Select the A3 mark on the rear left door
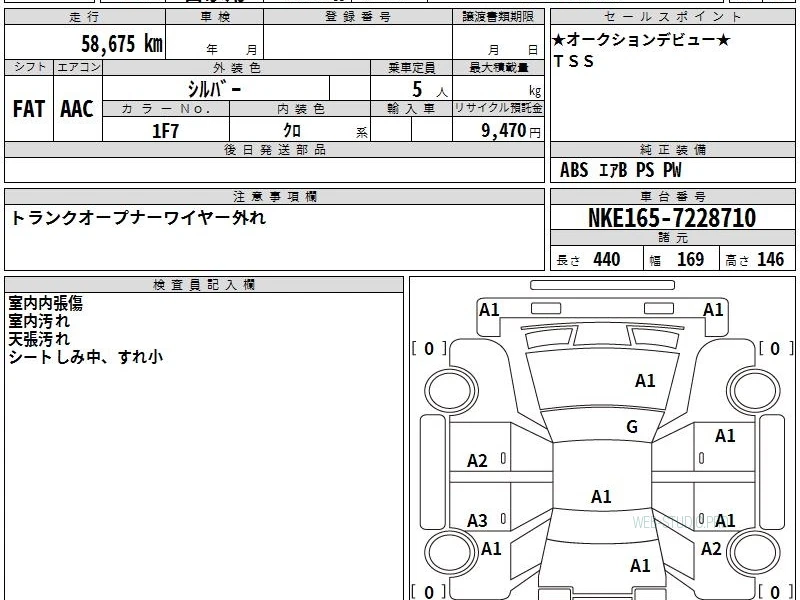 pos(478,521)
